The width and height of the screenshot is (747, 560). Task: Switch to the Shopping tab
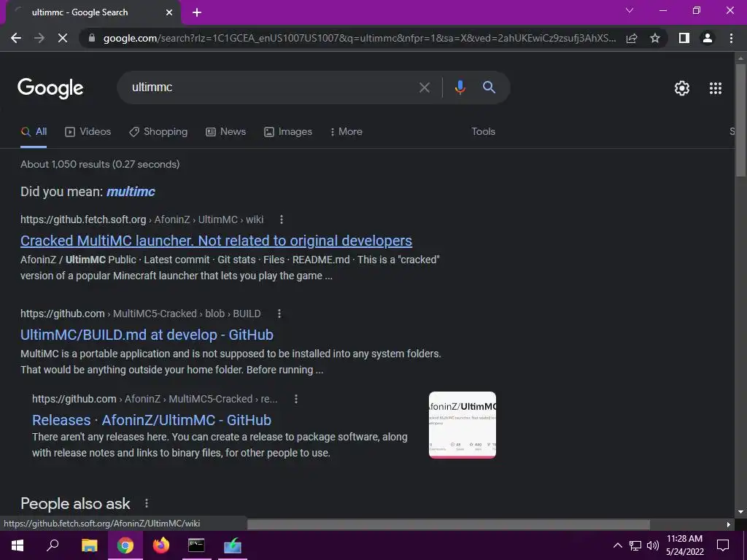tap(158, 132)
